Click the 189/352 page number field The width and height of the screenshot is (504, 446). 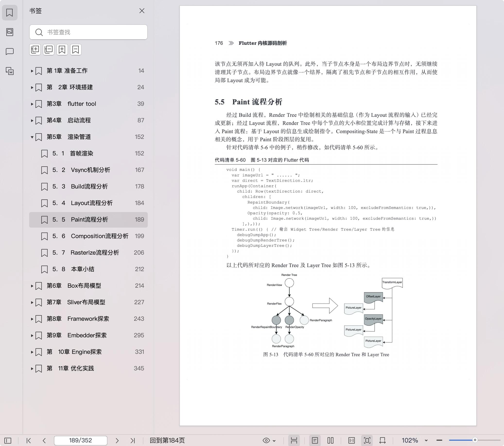coord(81,440)
